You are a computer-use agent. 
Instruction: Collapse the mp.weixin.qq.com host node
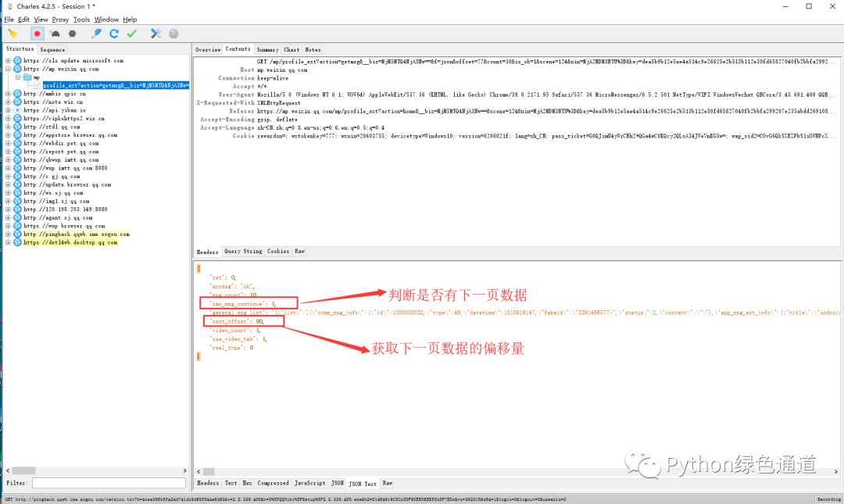point(8,69)
